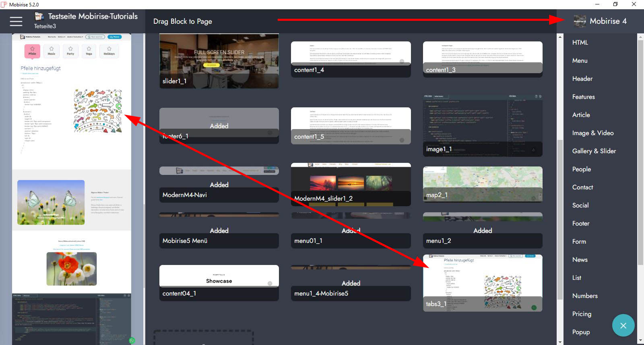
Task: Select the menu1_4-Mobirise5 block
Action: click(x=351, y=283)
